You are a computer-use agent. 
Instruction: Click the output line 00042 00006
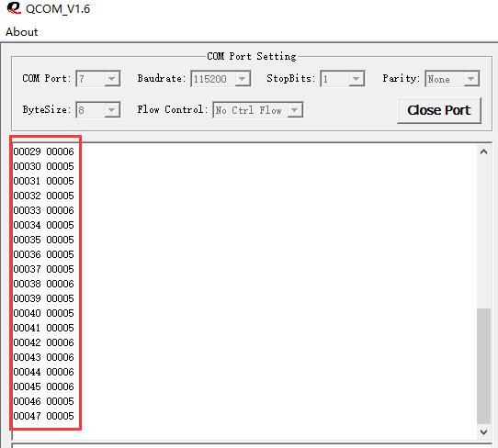(43, 342)
